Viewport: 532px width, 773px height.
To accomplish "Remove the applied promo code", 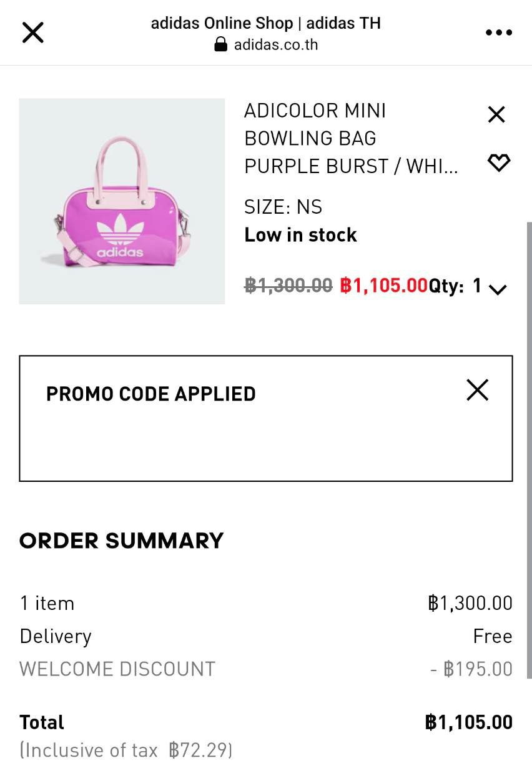I will pos(477,390).
